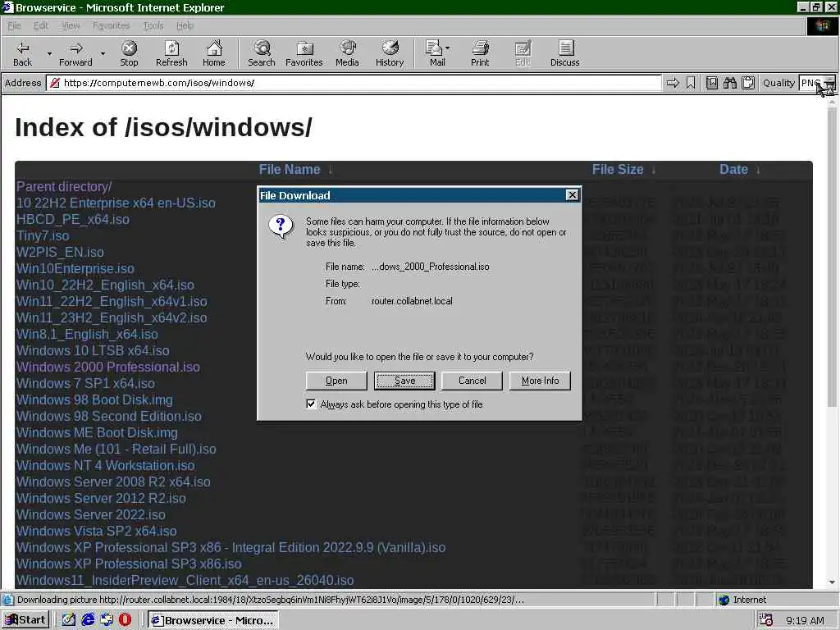Click the Browservice taskbar button
The image size is (840, 630).
point(213,620)
